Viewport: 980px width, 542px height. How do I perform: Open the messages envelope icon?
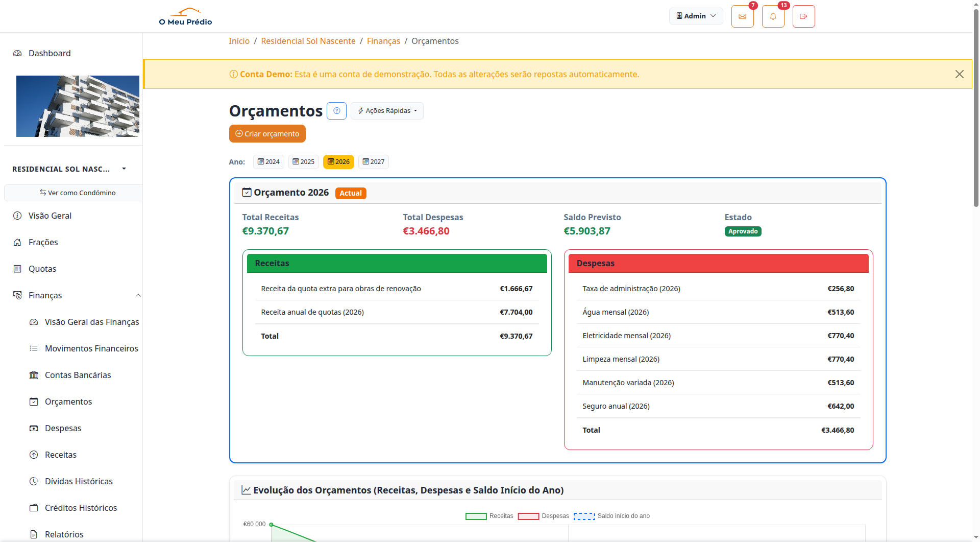(x=742, y=16)
